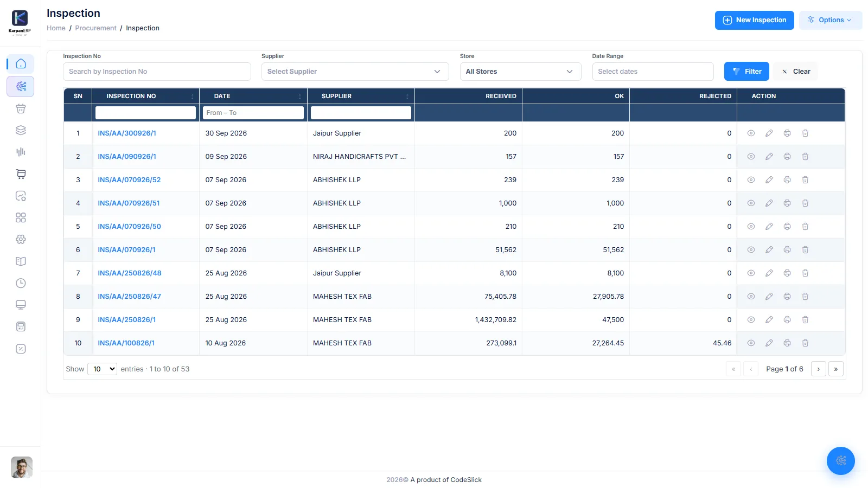868x488 pixels.
Task: Open the All Stores dropdown
Action: point(520,72)
